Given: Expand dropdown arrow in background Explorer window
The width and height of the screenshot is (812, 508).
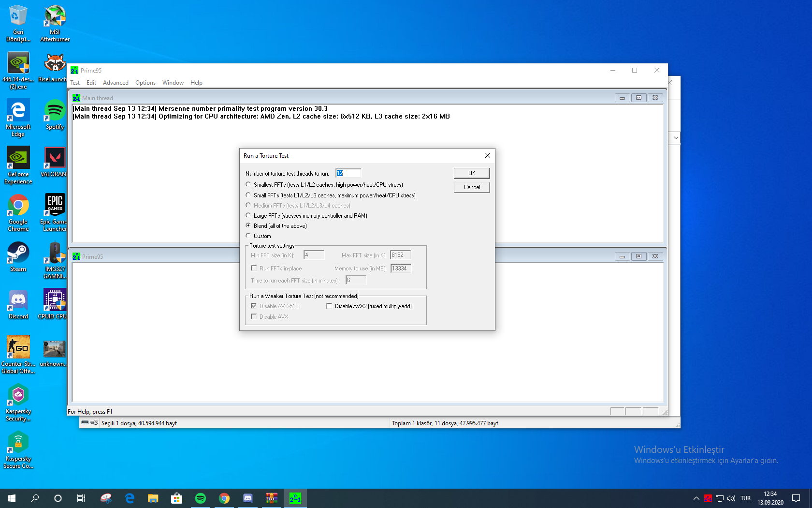Looking at the screenshot, I should 676,138.
